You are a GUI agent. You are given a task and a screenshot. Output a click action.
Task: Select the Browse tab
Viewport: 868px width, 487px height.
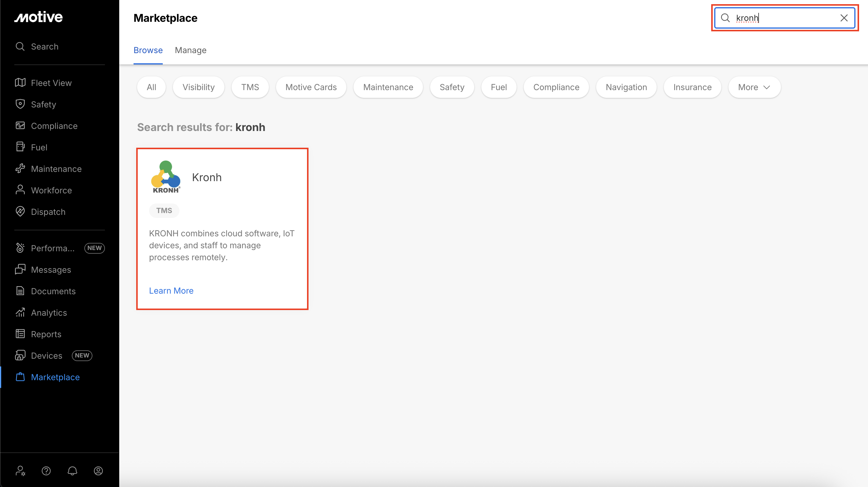click(x=148, y=50)
